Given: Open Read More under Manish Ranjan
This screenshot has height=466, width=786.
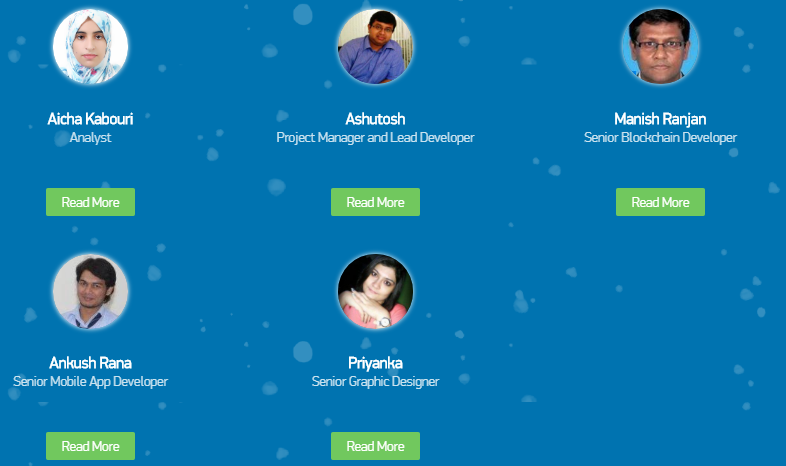Looking at the screenshot, I should tap(660, 202).
